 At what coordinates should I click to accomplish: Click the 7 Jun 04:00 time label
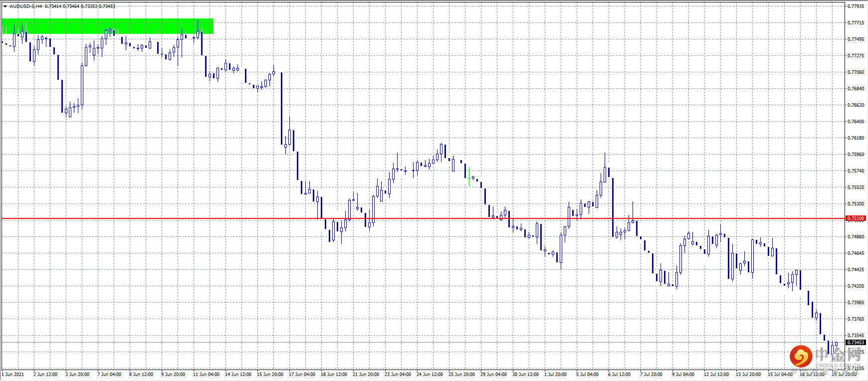tap(109, 375)
